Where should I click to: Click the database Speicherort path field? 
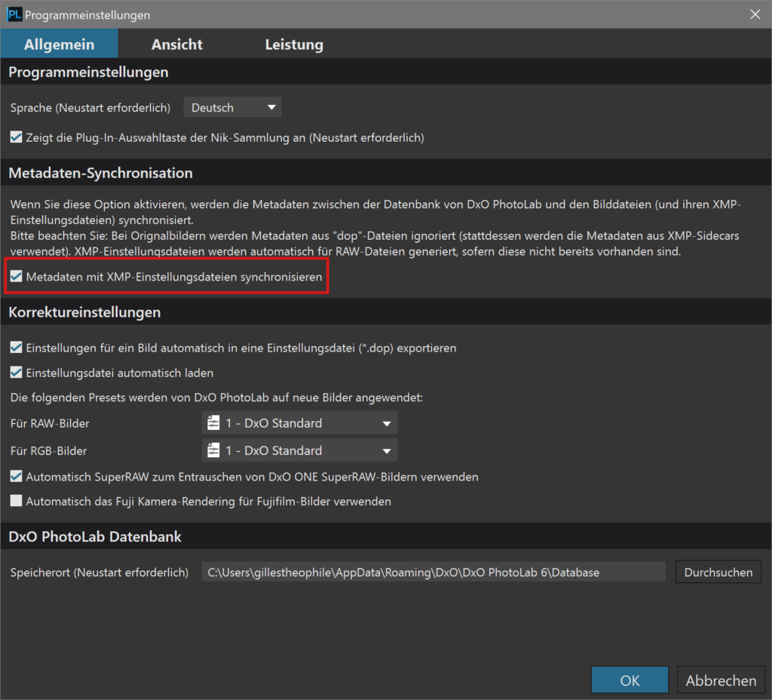pos(433,572)
